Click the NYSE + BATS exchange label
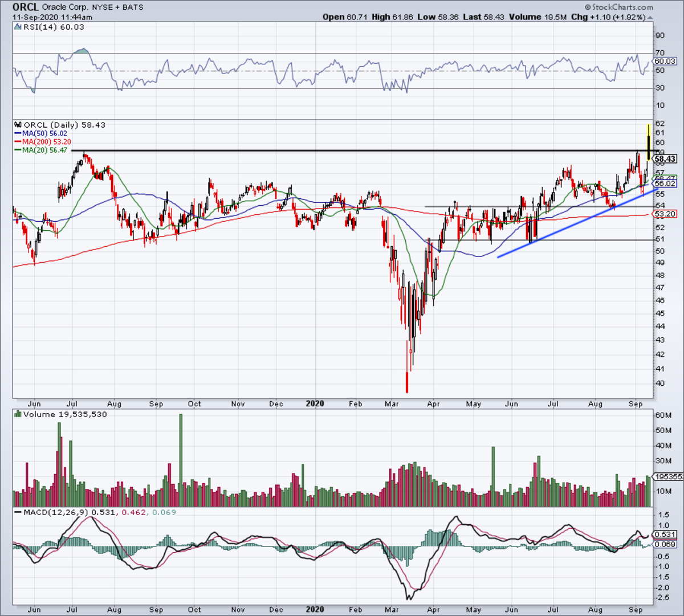Screen dimensions: 684x616 (117, 8)
